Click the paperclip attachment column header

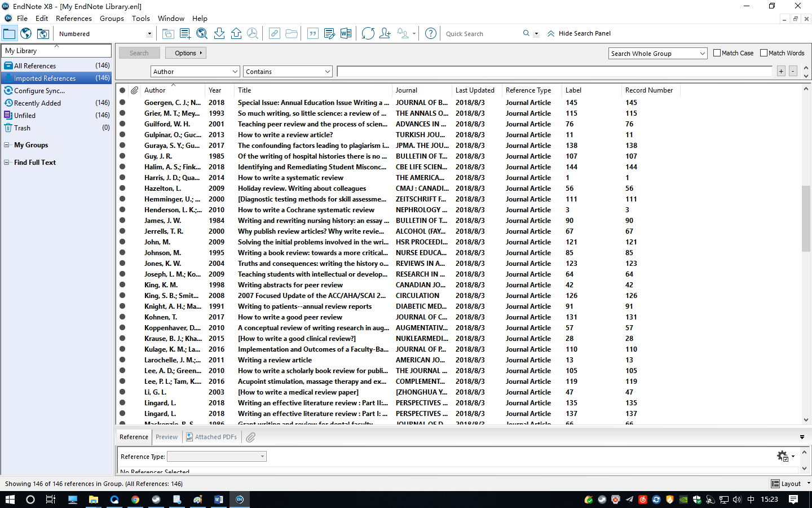[134, 90]
